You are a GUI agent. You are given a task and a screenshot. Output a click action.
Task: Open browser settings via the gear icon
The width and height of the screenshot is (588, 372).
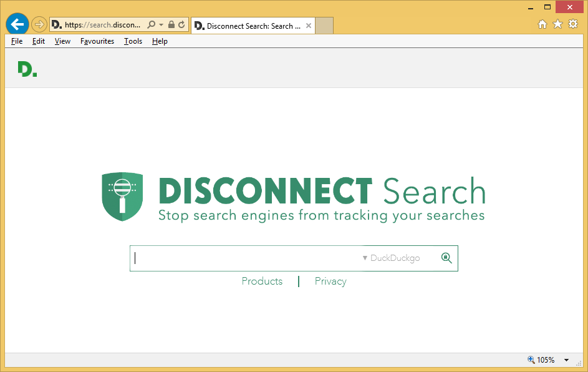(x=572, y=24)
